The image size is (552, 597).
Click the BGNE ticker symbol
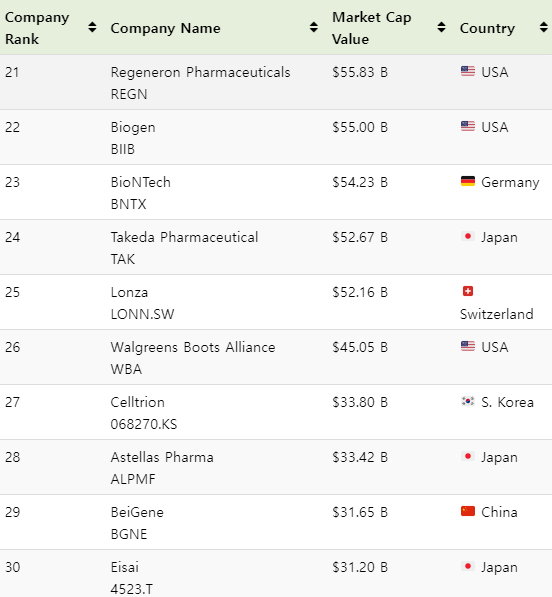coord(129,534)
